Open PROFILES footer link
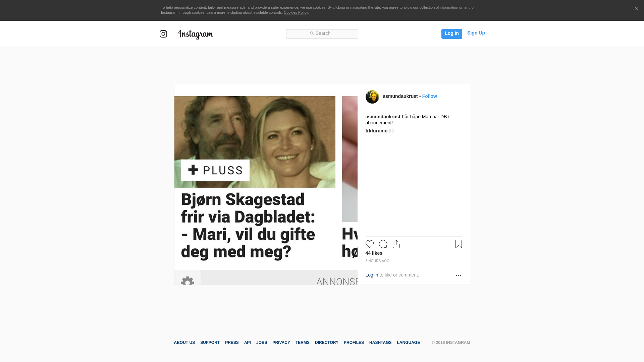The image size is (644, 362). coord(354,343)
